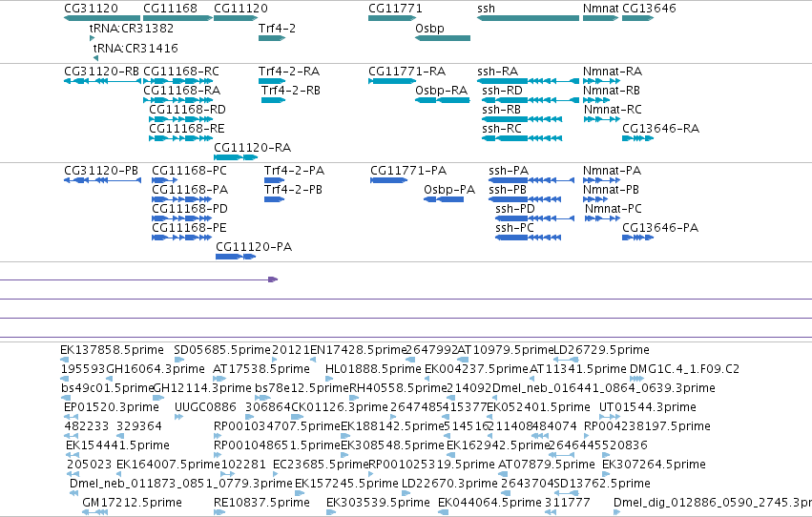
Task: Click the ssh-RB transcript
Action: (x=522, y=119)
